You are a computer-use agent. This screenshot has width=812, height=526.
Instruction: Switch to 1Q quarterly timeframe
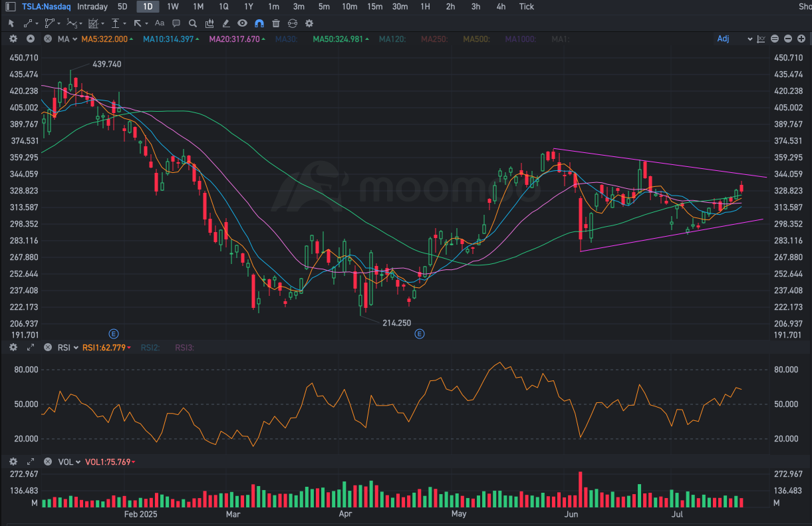[x=223, y=7]
